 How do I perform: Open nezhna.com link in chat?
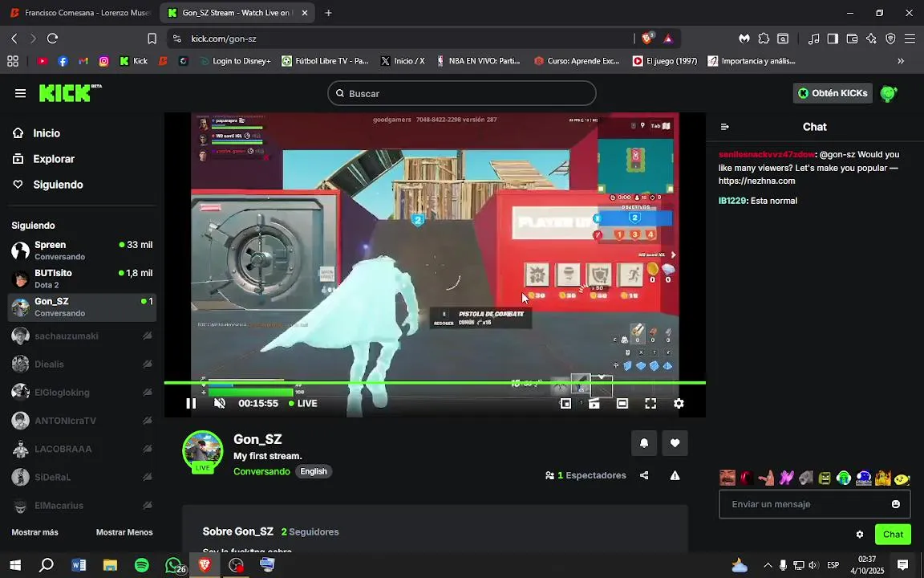[756, 181]
